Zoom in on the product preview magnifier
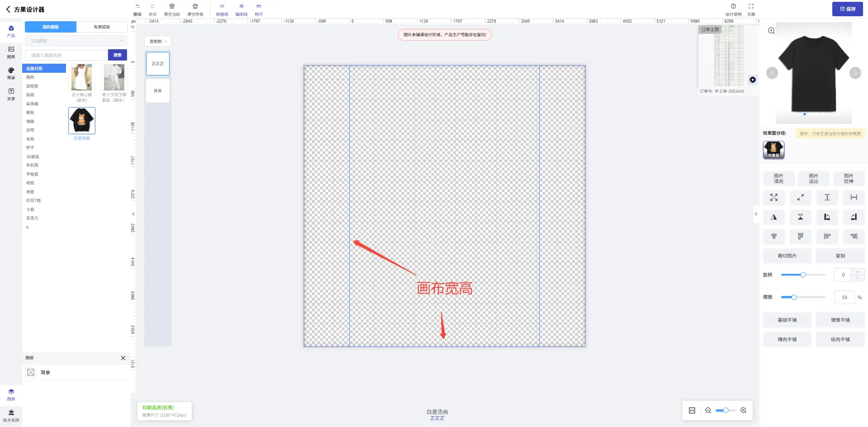The image size is (868, 427). point(771,31)
